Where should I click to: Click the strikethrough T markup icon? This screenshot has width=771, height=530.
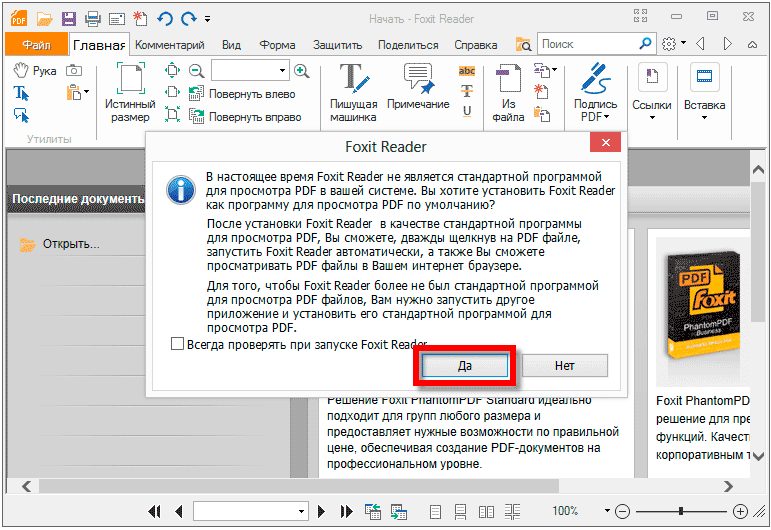click(467, 91)
